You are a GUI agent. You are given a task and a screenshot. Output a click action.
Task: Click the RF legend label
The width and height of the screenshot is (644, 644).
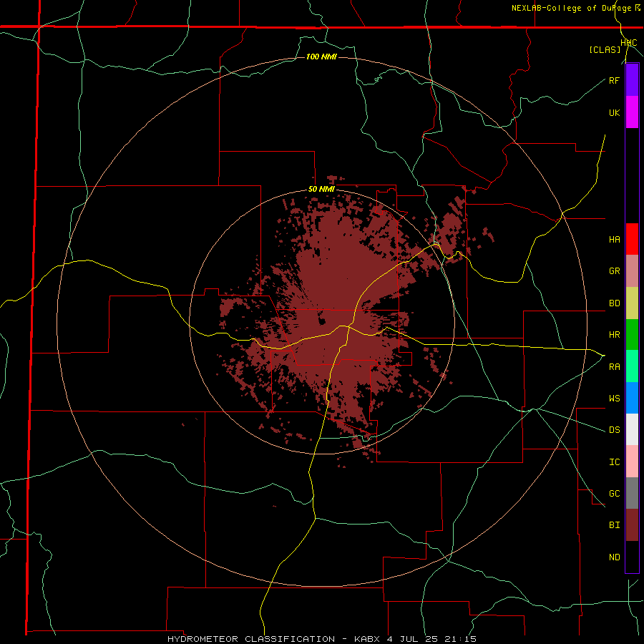pyautogui.click(x=614, y=80)
